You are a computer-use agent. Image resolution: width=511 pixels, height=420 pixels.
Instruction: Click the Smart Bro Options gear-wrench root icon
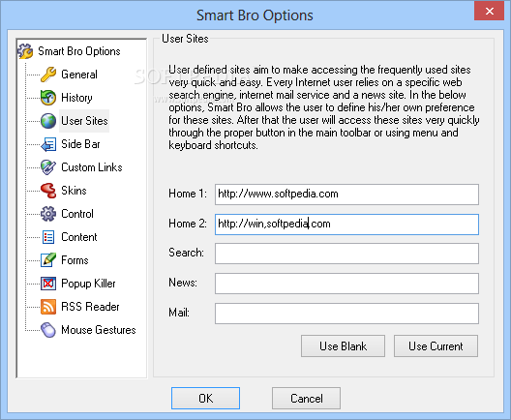tap(25, 51)
